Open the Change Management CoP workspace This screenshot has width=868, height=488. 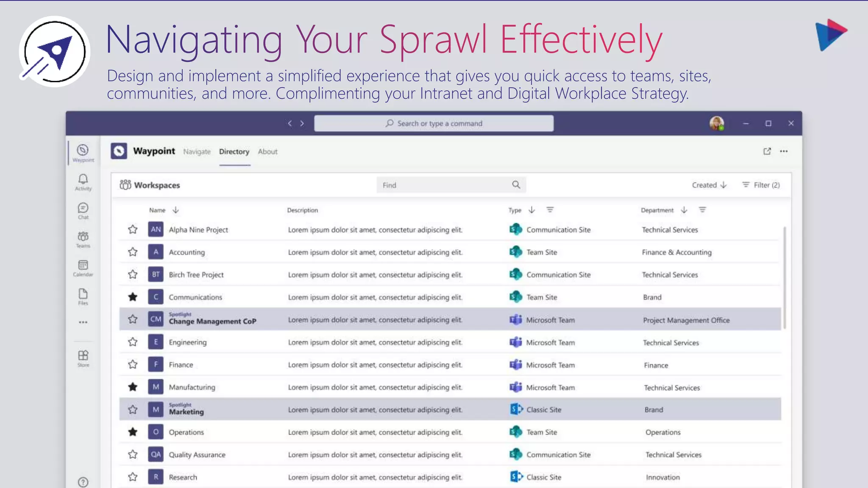212,321
